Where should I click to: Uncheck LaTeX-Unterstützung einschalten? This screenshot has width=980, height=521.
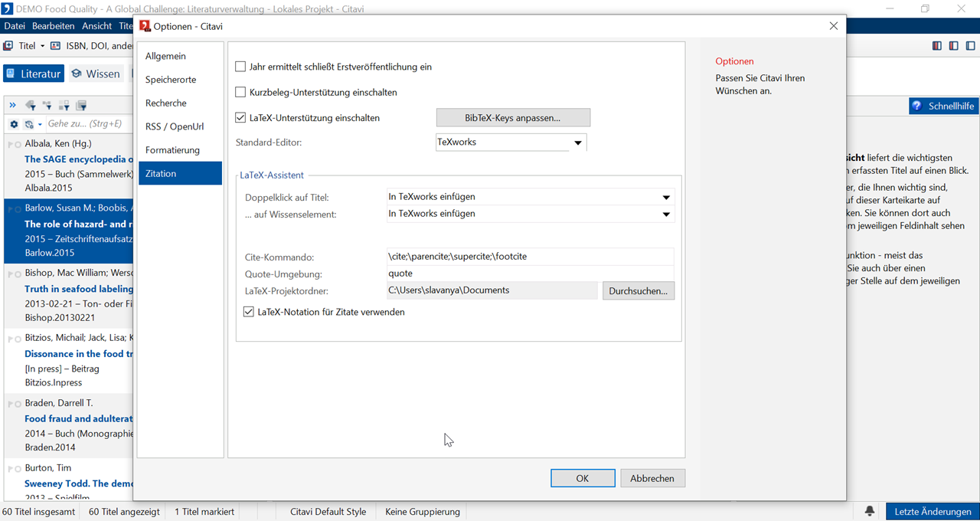coord(240,118)
